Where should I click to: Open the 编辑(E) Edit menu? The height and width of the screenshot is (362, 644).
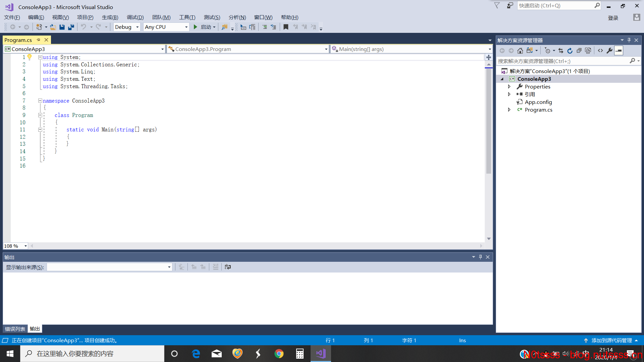click(x=36, y=17)
